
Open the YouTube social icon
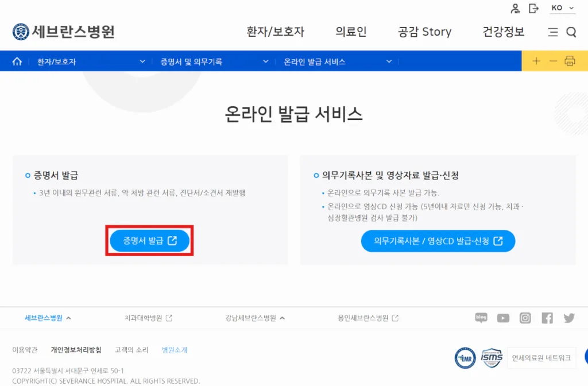point(503,318)
